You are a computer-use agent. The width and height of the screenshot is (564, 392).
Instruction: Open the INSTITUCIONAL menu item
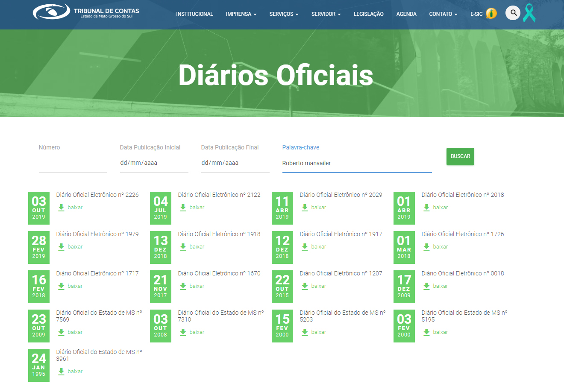(194, 14)
